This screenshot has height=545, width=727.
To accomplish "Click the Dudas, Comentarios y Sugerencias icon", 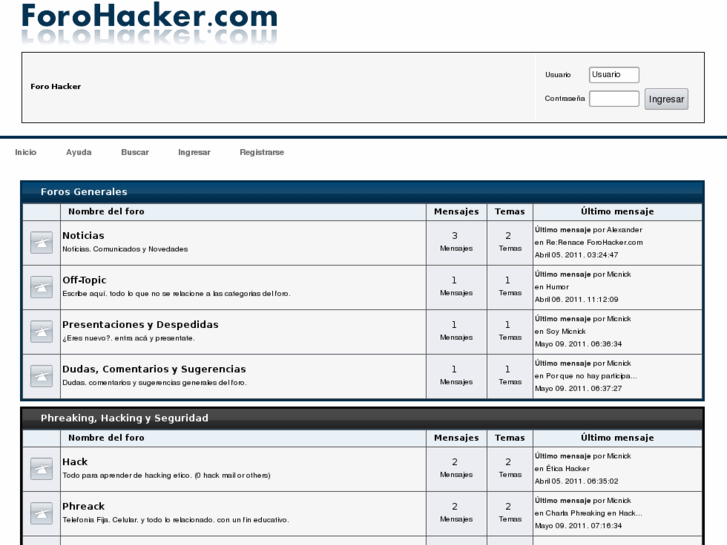I will [x=41, y=376].
